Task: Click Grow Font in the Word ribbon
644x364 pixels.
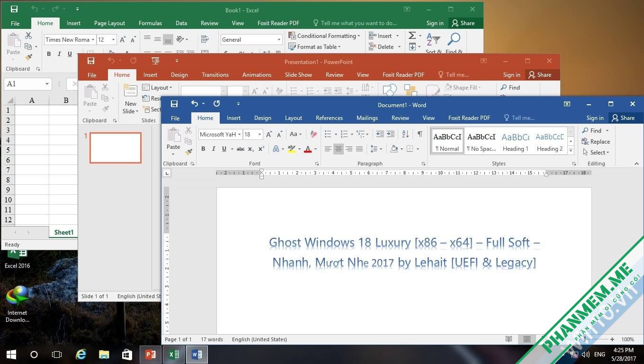Action: coord(269,134)
